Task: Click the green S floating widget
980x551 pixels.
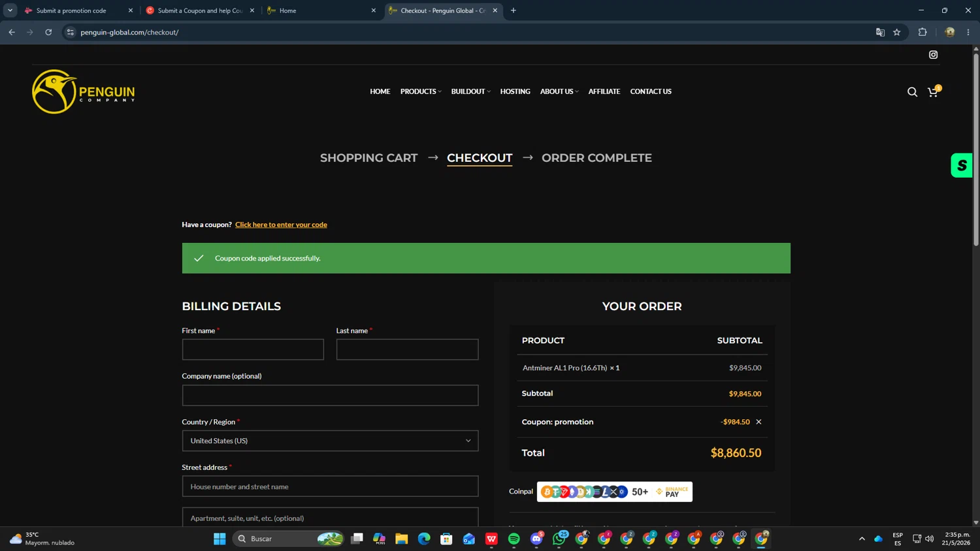Action: click(x=962, y=165)
